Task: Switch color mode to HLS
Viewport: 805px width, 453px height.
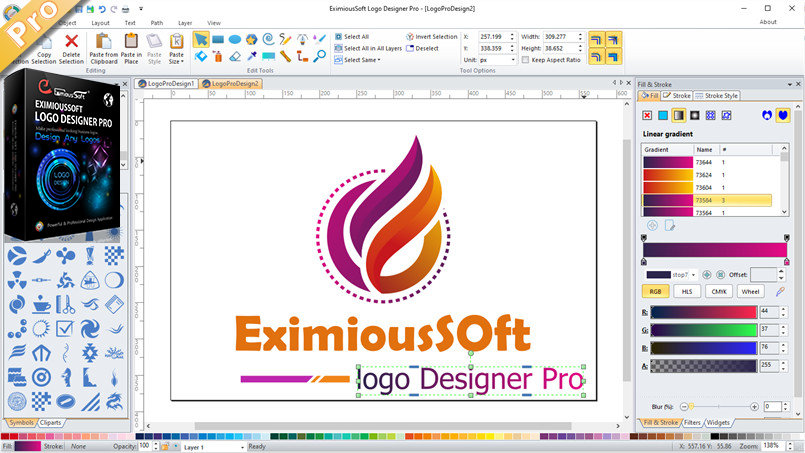Action: coord(687,291)
